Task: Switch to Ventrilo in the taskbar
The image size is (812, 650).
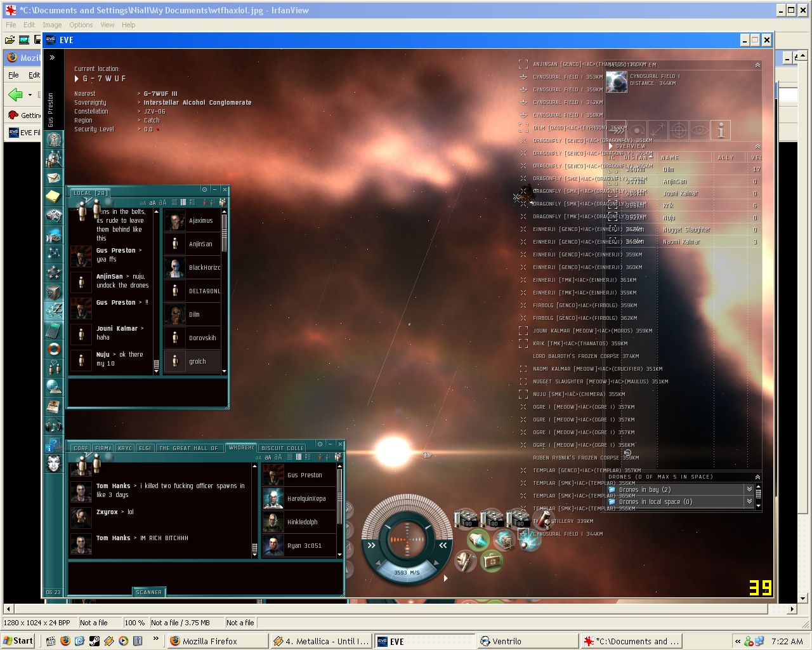Action: pyautogui.click(x=527, y=641)
